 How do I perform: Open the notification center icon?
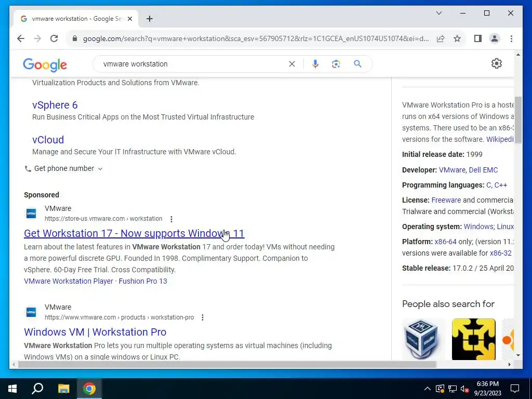click(515, 389)
